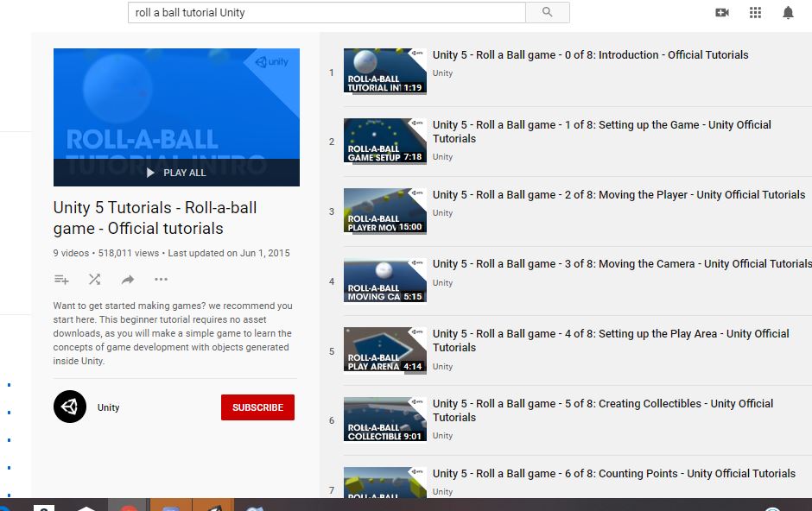Open the Counting Points thumbnail in row 7
Viewport: 812px width, 511px height.
384,483
